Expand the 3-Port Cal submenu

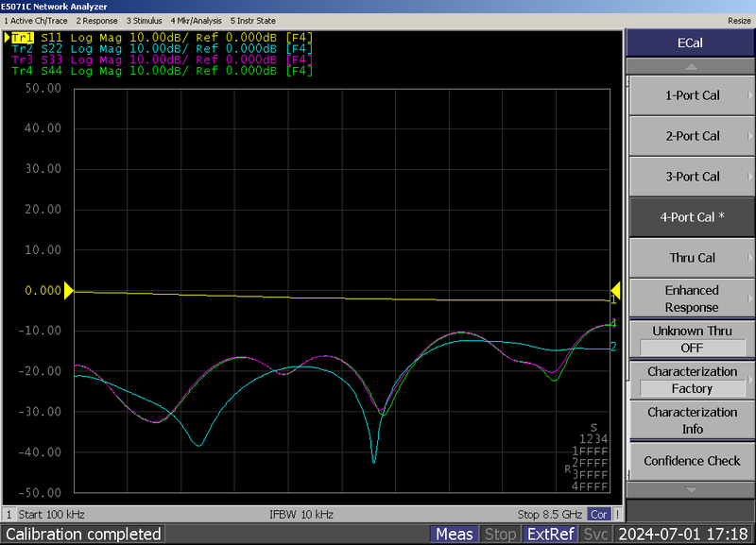click(x=692, y=177)
